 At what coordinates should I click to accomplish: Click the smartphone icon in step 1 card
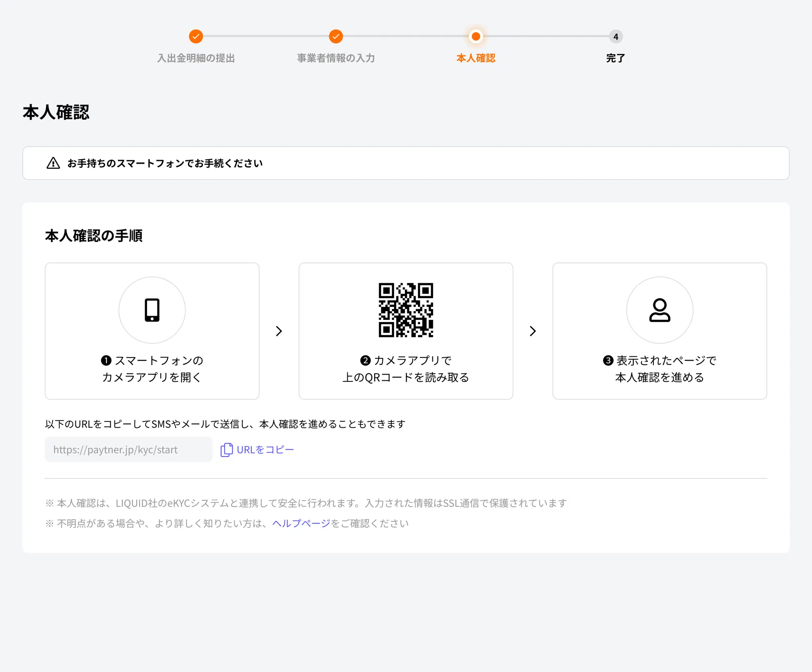[x=152, y=310]
